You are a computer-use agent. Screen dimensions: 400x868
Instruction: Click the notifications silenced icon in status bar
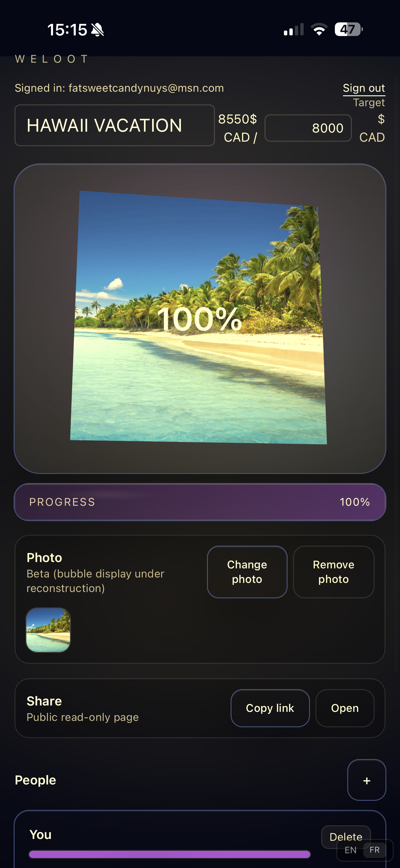point(98,30)
